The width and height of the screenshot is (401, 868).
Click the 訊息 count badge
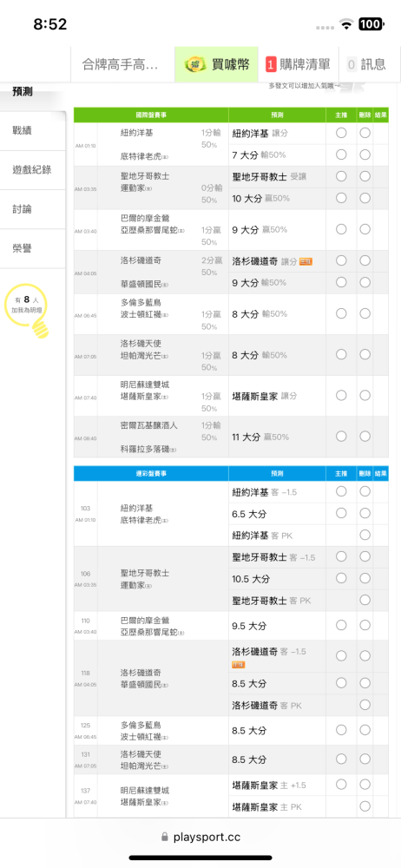pyautogui.click(x=352, y=64)
